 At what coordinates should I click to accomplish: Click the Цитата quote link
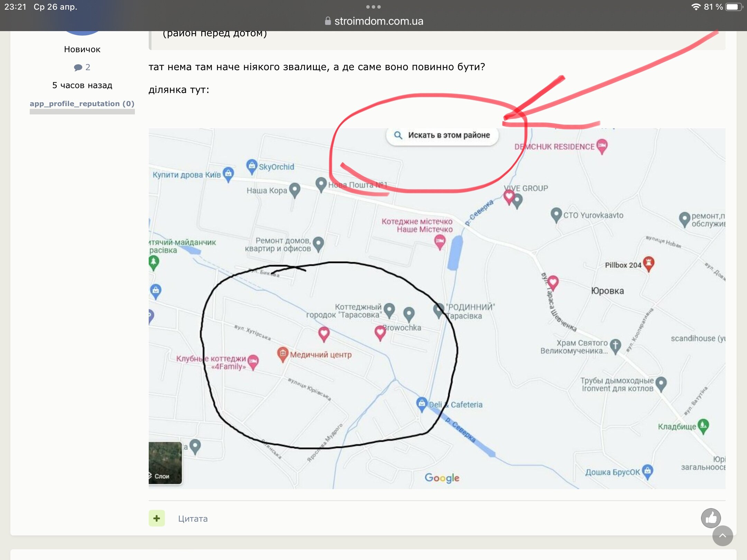[193, 519]
